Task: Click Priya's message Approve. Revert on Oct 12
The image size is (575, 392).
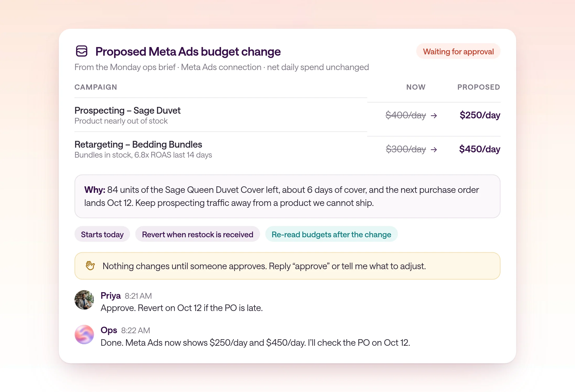Action: (x=182, y=308)
